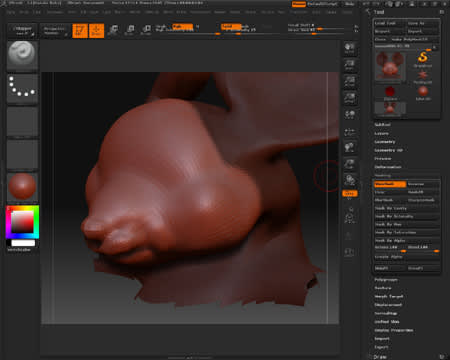
Task: Expand the SubTool section
Action: [382, 125]
